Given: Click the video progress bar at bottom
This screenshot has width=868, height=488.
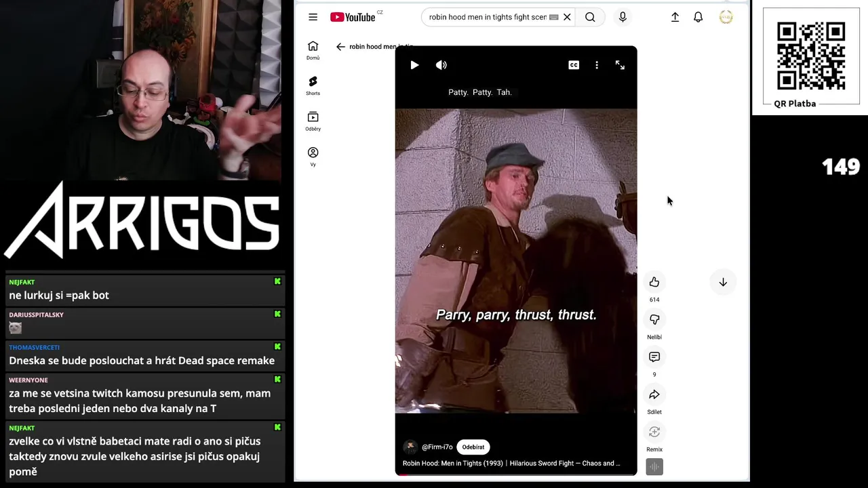Looking at the screenshot, I should click(516, 474).
